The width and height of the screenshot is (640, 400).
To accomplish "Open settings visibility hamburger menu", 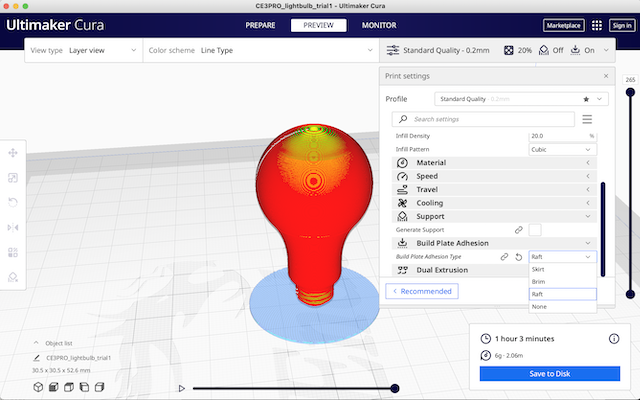I will [587, 119].
